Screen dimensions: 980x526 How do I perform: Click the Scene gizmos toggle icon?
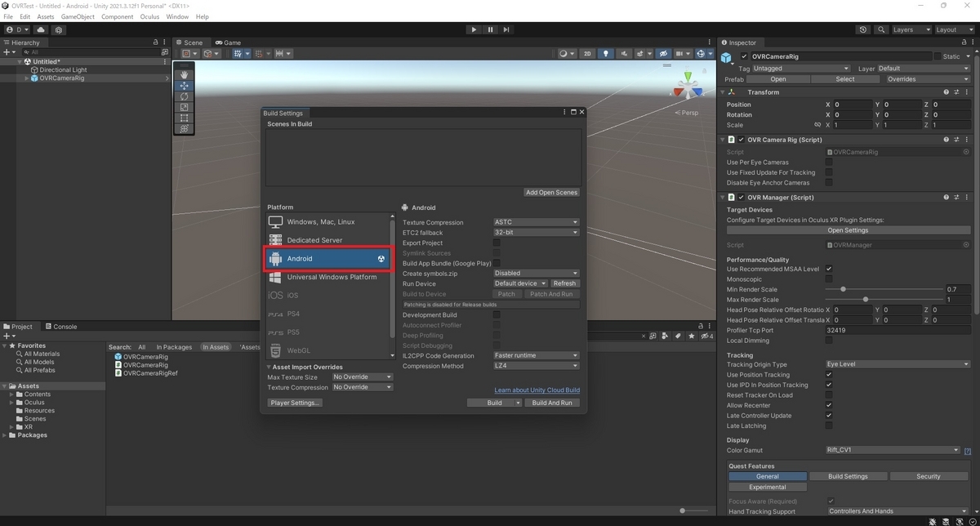[x=701, y=54]
